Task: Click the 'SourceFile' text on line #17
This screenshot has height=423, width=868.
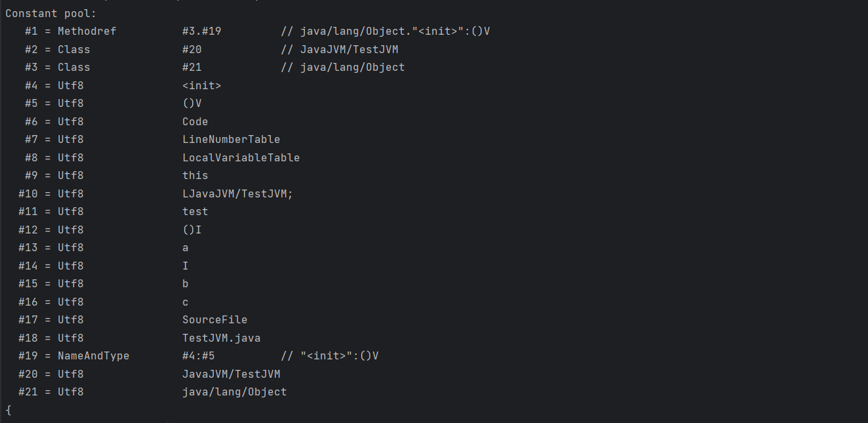Action: pos(215,319)
